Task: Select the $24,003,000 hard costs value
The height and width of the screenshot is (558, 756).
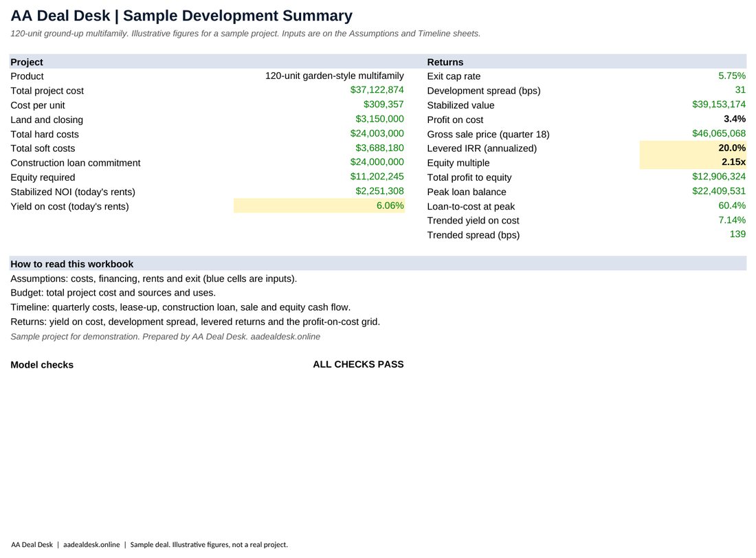Action: click(x=377, y=133)
